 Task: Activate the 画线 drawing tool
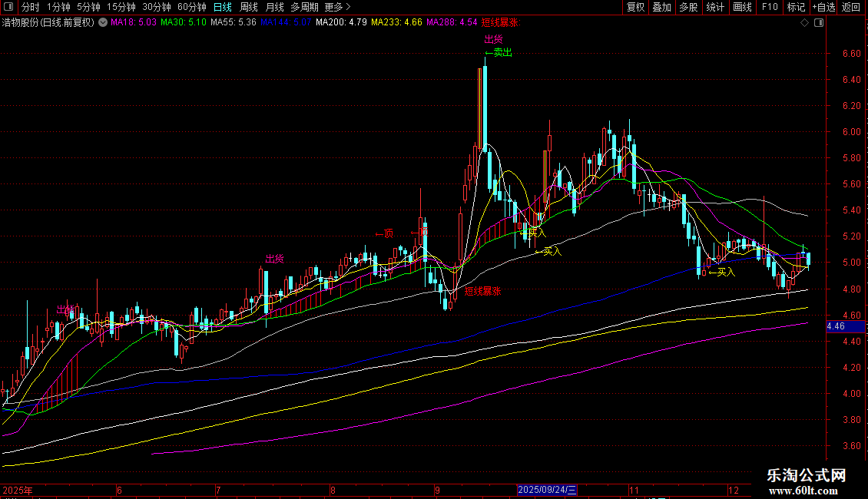[742, 7]
